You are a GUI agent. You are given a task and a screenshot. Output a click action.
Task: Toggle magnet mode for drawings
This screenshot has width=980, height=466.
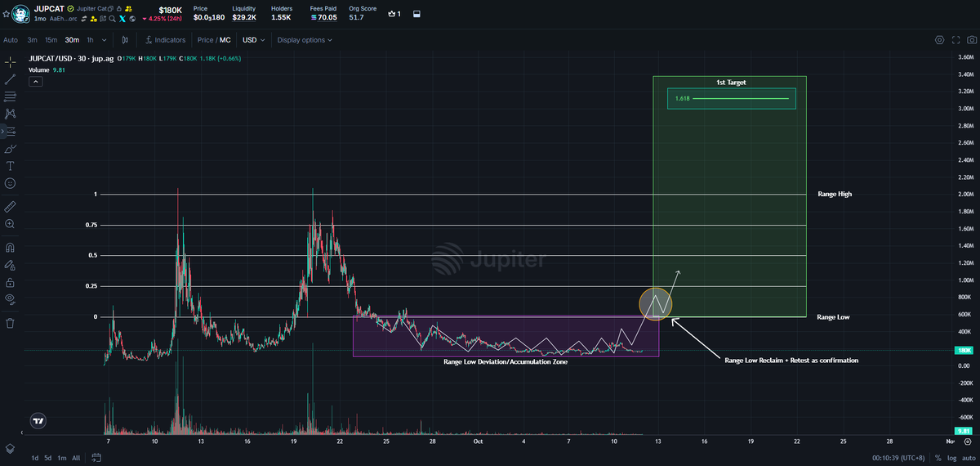[10, 247]
